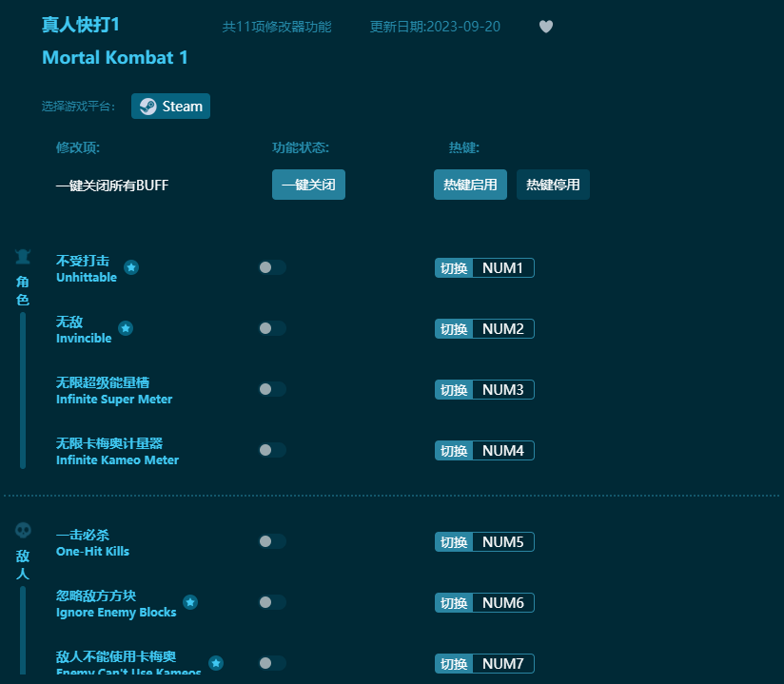
Task: Enable the One-Hit Kills toggle
Action: [x=272, y=541]
